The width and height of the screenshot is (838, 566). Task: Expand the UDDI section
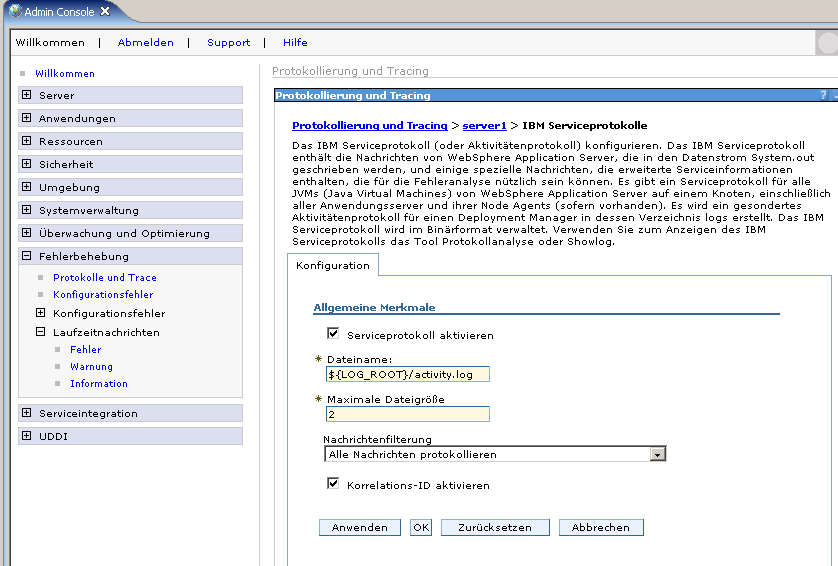26,436
